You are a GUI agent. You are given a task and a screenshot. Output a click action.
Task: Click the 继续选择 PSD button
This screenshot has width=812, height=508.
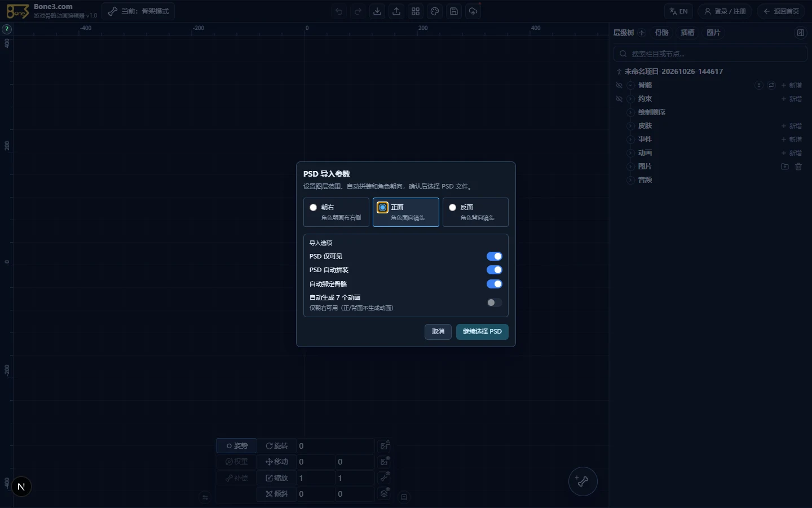(x=482, y=332)
